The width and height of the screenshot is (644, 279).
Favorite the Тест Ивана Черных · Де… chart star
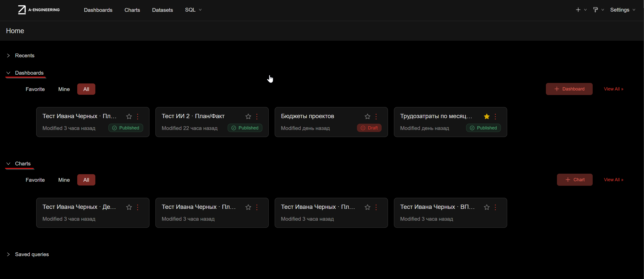[x=129, y=207]
